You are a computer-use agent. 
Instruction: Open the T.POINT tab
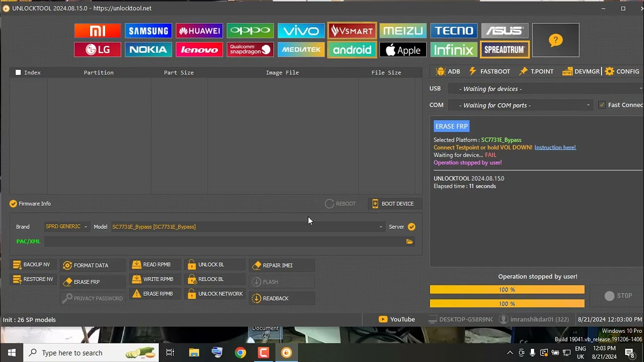pos(536,71)
